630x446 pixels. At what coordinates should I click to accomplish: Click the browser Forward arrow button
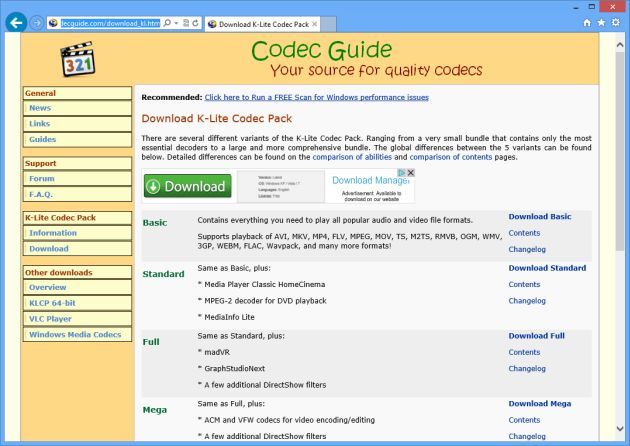pyautogui.click(x=37, y=23)
